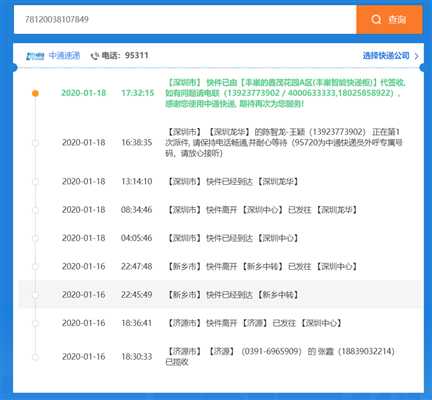The width and height of the screenshot is (432, 400).
Task: Click the 08:34:46 departure from 深圳中心 text
Action: 262,210
